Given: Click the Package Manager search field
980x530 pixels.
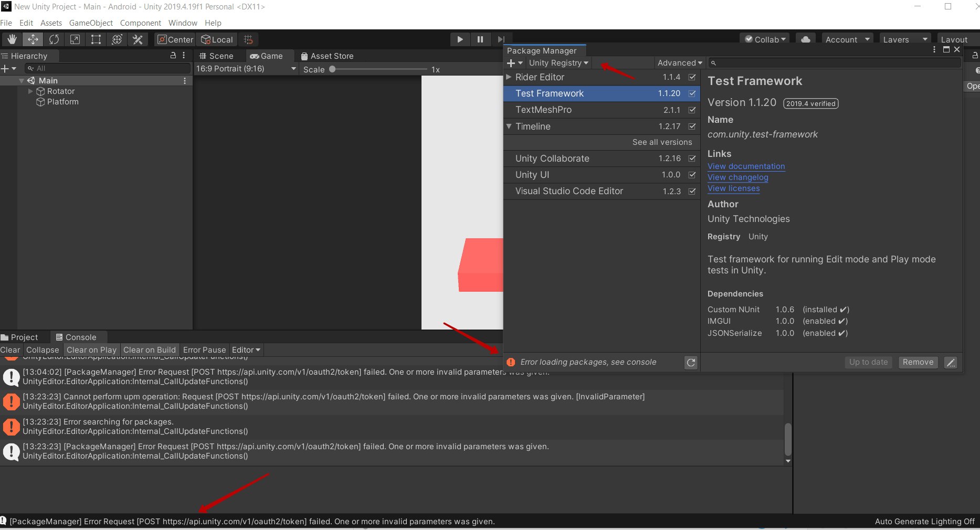Looking at the screenshot, I should click(835, 63).
